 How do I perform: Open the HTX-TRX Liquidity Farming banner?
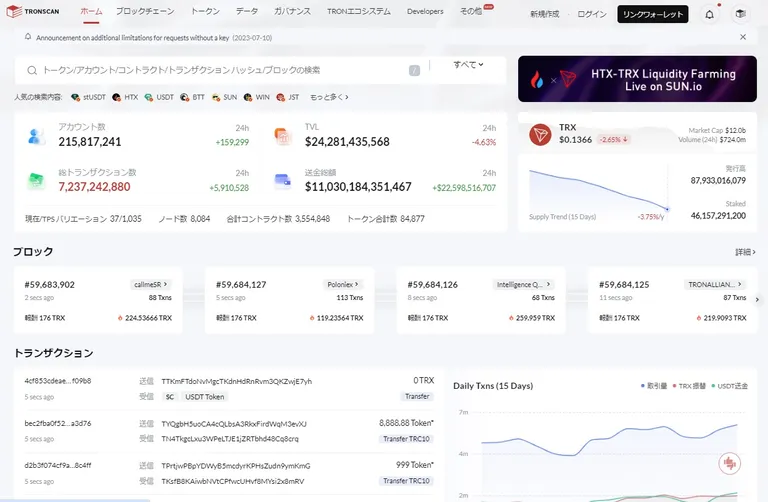coord(637,79)
